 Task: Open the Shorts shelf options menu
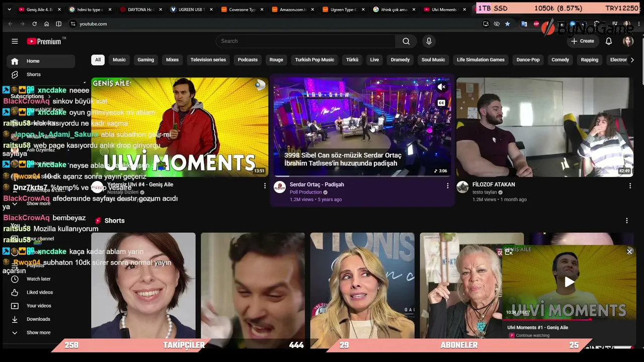click(x=626, y=221)
